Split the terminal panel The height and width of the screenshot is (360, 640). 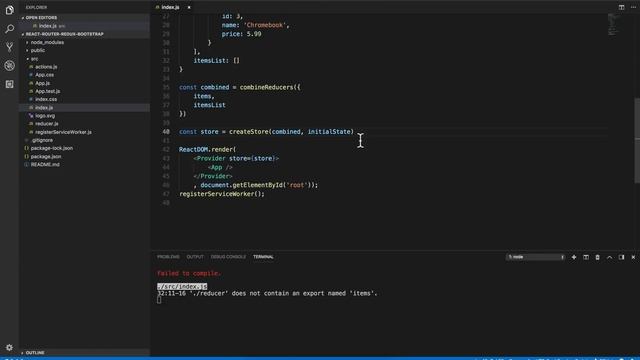click(586, 257)
